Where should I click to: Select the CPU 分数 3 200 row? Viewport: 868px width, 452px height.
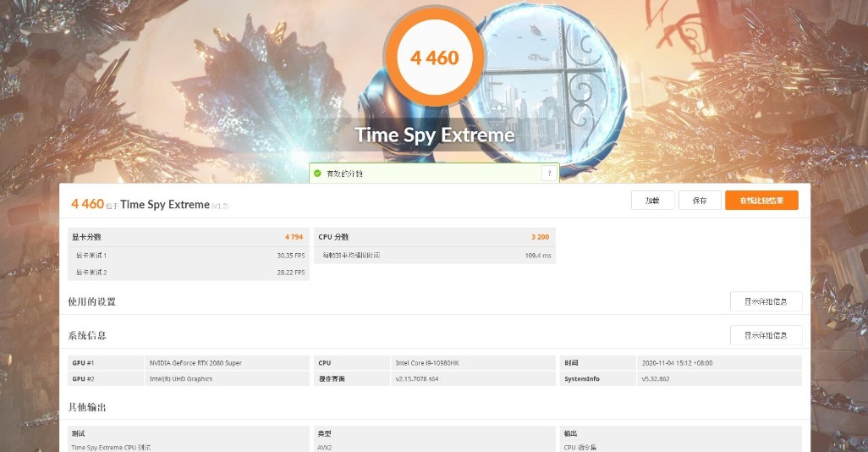(435, 236)
